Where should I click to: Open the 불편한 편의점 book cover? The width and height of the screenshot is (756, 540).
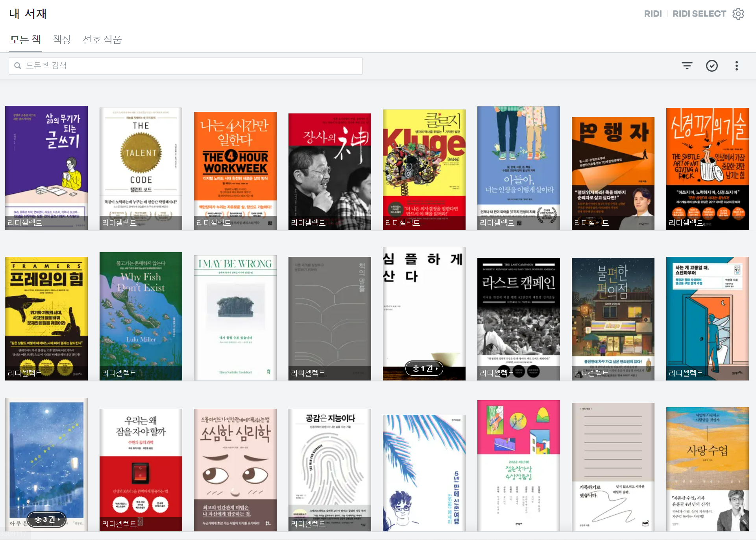click(x=613, y=319)
